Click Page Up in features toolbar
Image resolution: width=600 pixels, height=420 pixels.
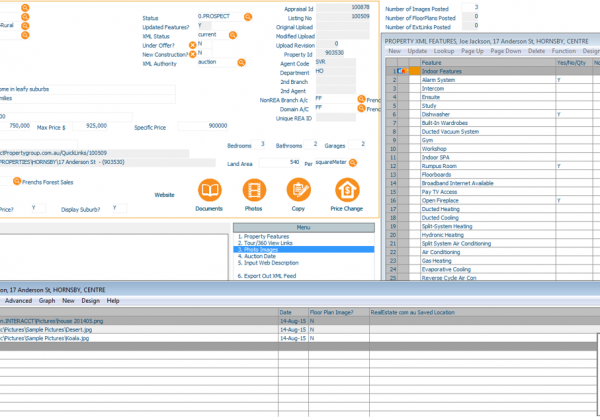point(472,51)
